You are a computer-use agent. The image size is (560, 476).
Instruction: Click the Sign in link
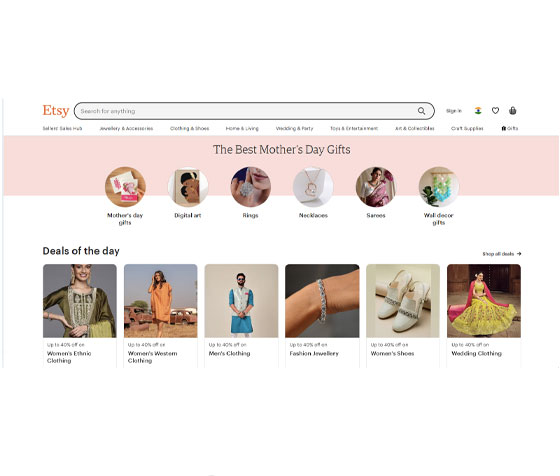pyautogui.click(x=454, y=111)
